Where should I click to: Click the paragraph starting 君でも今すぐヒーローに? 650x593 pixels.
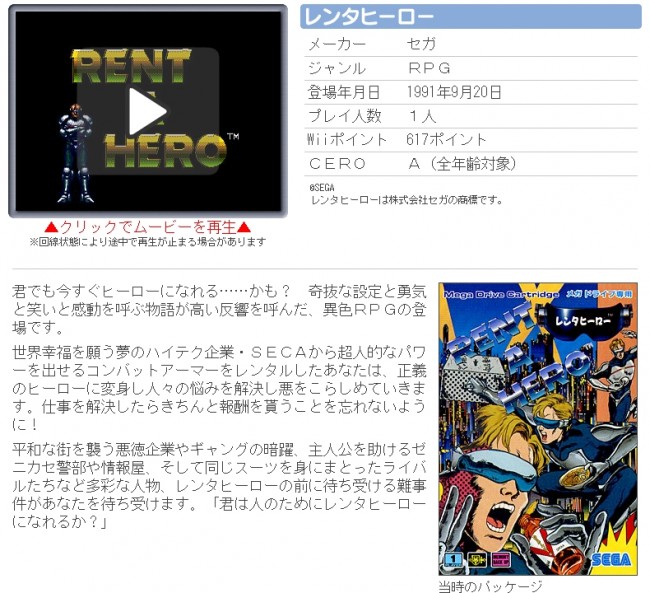click(x=219, y=309)
